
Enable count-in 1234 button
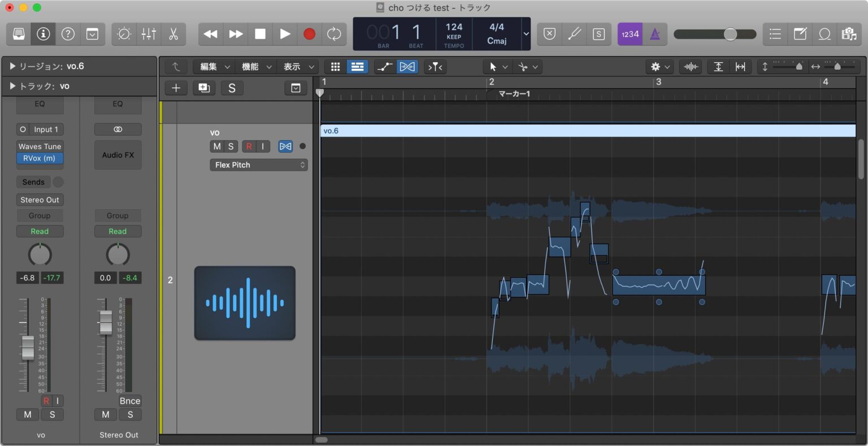tap(630, 34)
